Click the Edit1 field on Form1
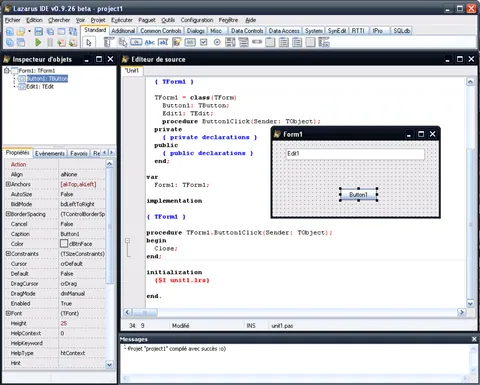 (355, 154)
